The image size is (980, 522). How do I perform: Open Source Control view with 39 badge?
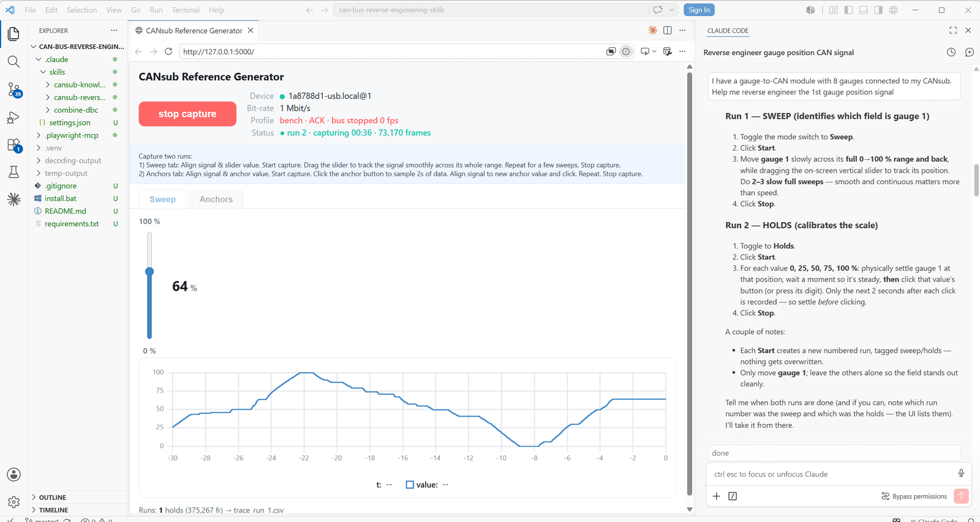(13, 90)
